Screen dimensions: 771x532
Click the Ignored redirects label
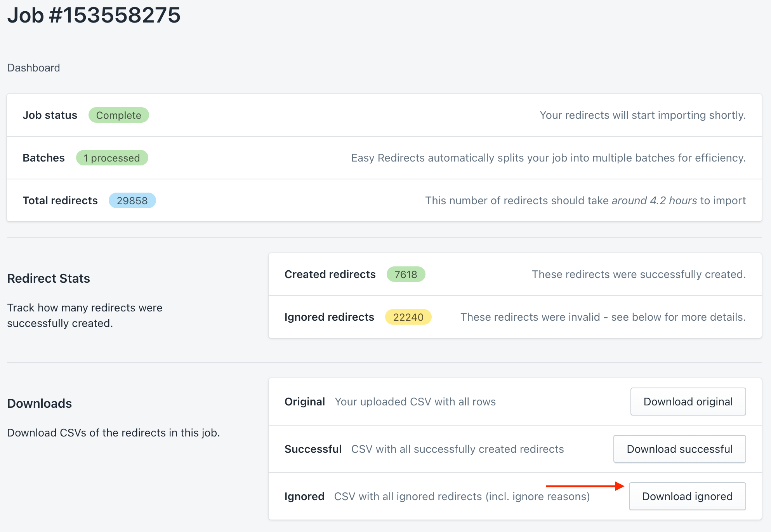point(329,317)
